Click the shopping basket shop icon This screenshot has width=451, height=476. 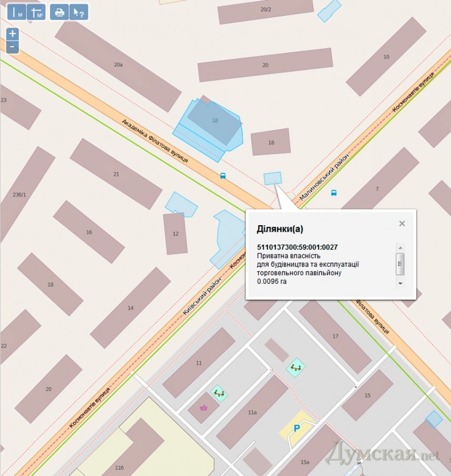tap(204, 407)
